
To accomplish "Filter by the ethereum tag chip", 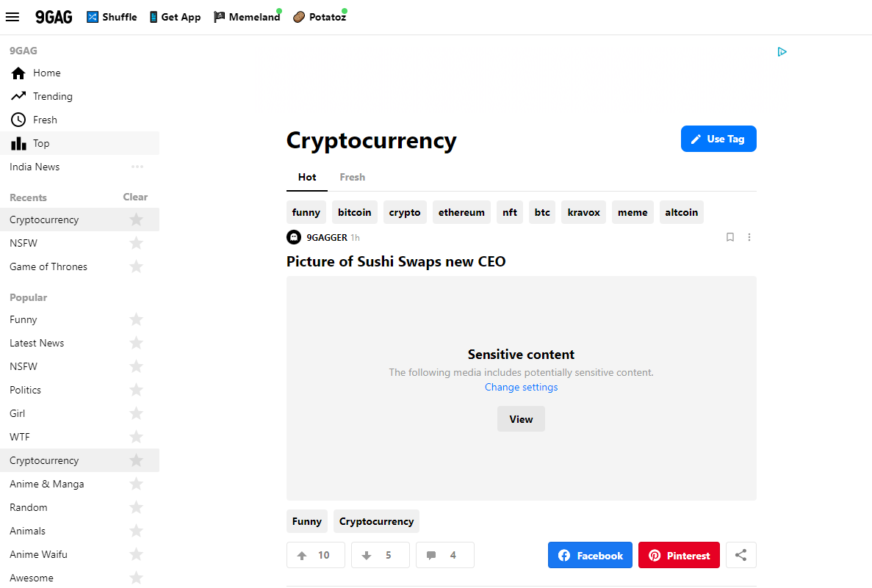I will pos(461,212).
